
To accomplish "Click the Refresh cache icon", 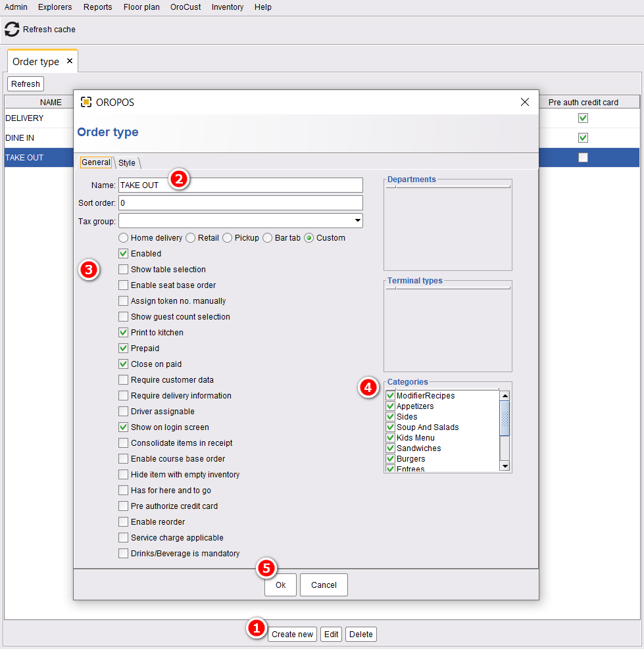I will pos(12,30).
